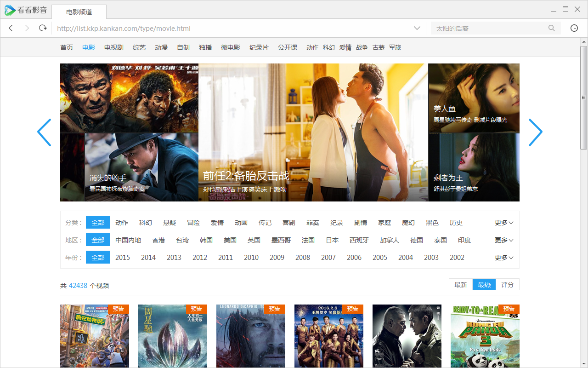
Task: Click the vertical page scrollbar
Action: [x=584, y=98]
